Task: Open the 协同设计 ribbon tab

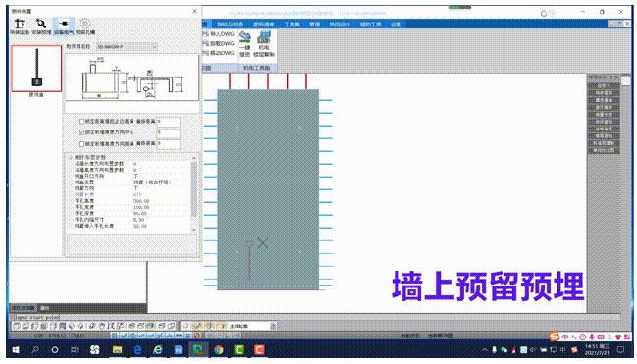Action: pyautogui.click(x=340, y=25)
